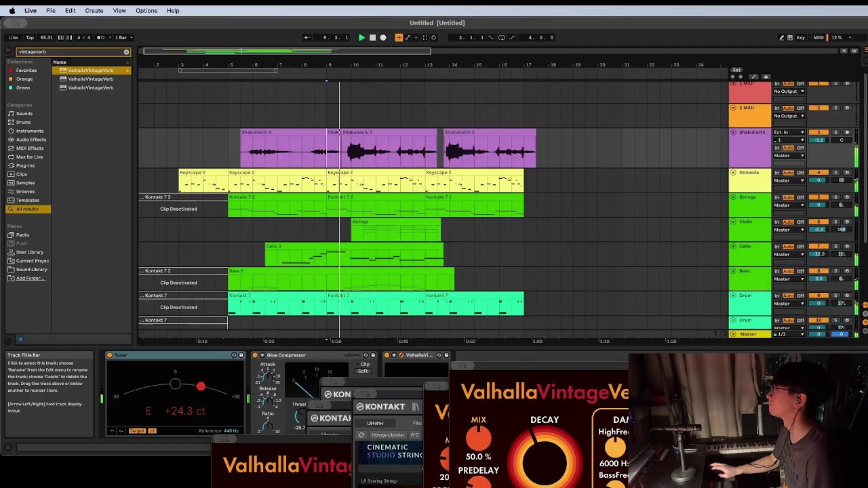The image size is (868, 488).
Task: Open the File menu
Action: (x=51, y=11)
